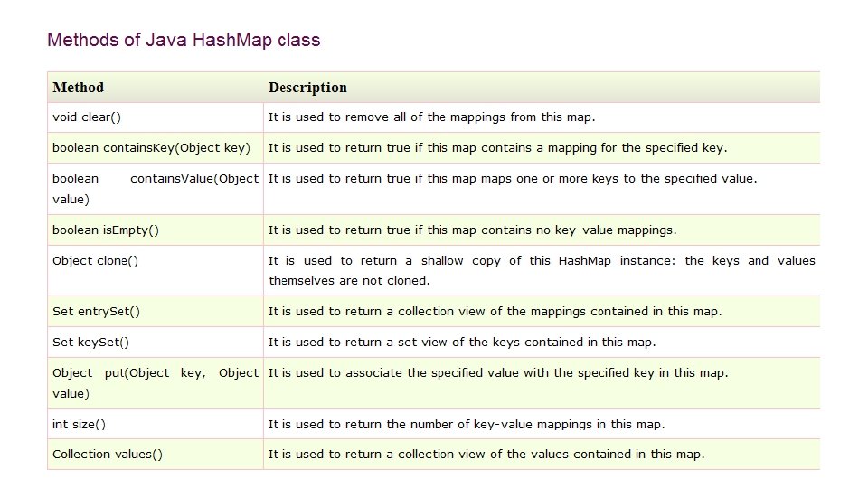Click description about set view of keys
This screenshot has width=868, height=488.
462,342
